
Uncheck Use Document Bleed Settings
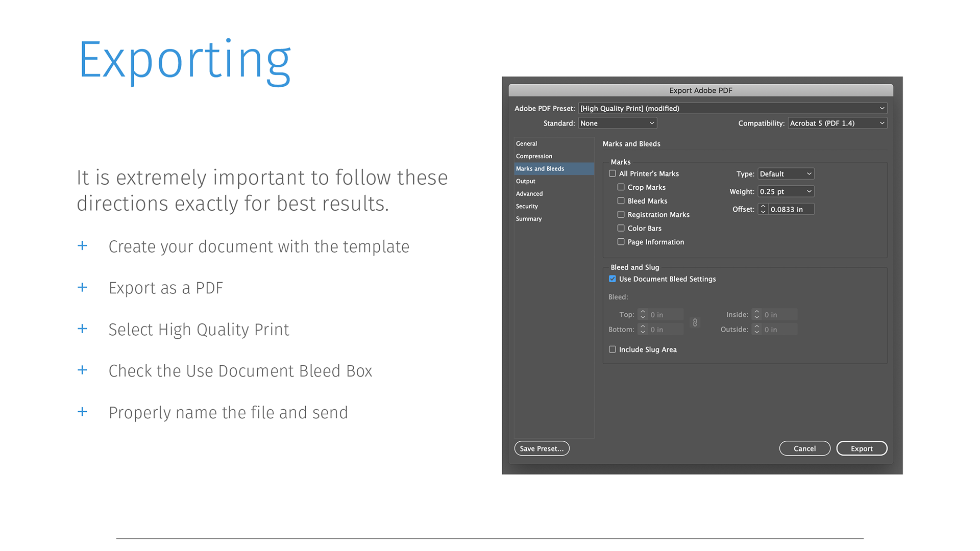[x=612, y=279]
